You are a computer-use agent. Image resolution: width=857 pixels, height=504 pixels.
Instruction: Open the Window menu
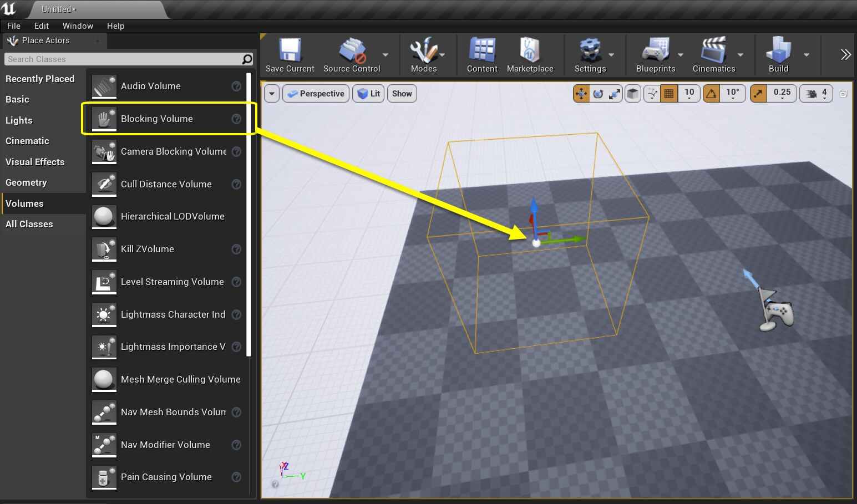78,26
